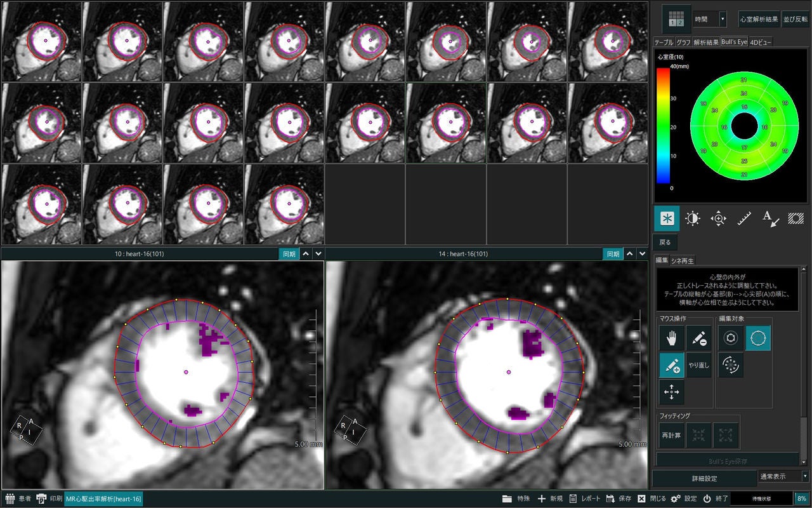
Task: Expand the 通常表示 display mode dropdown
Action: click(784, 476)
